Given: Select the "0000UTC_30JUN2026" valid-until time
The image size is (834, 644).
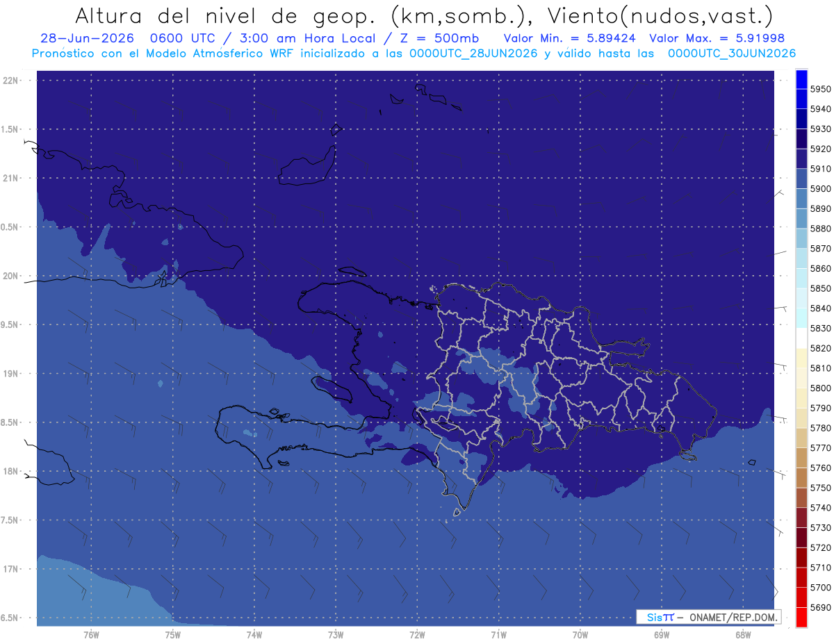Looking at the screenshot, I should [732, 53].
